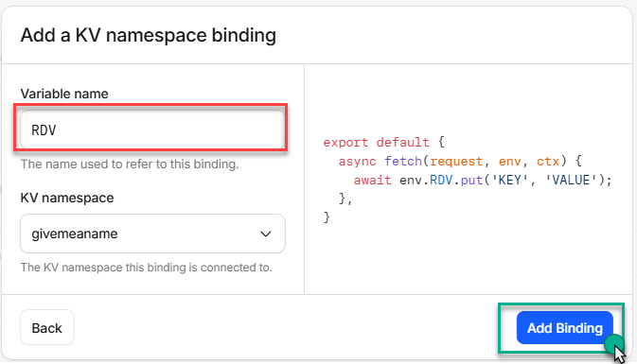The image size is (637, 364).
Task: Open the KV namespace dropdown showing givemeaname
Action: 152,234
